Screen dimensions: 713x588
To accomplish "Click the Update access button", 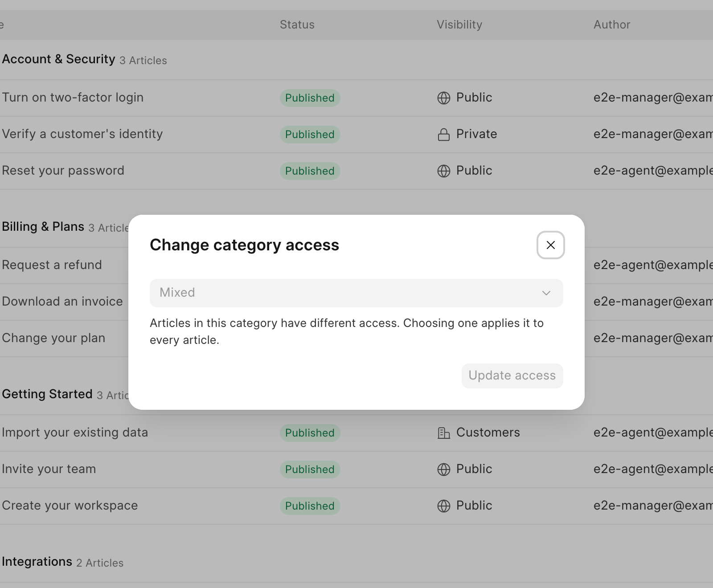I will [x=512, y=376].
